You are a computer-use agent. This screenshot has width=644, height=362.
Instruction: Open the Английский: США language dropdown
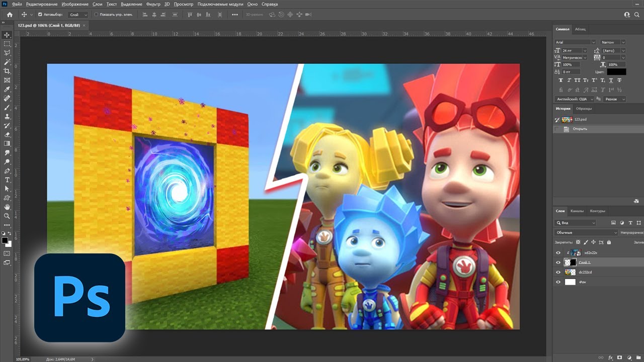[575, 99]
